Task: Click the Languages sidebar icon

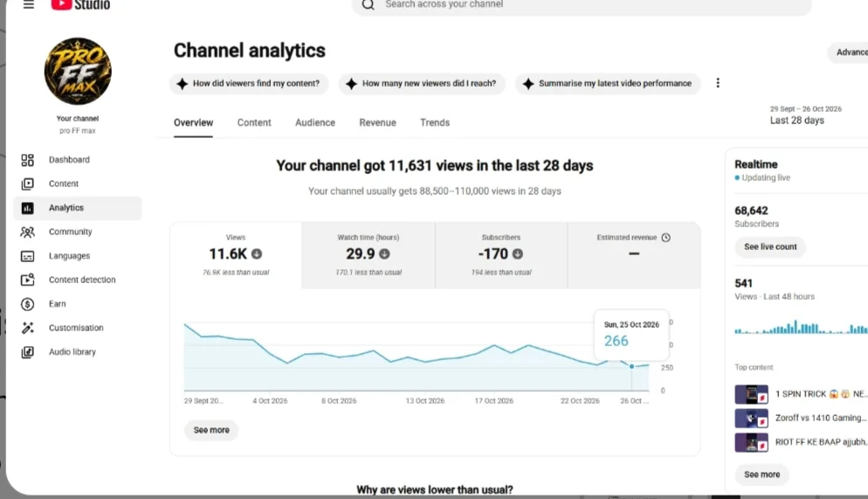Action: pyautogui.click(x=27, y=256)
